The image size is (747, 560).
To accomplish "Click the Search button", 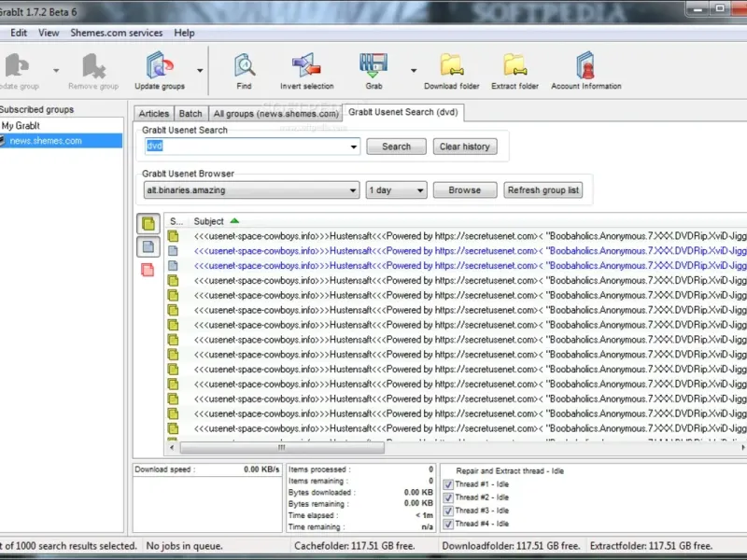I will click(x=396, y=147).
